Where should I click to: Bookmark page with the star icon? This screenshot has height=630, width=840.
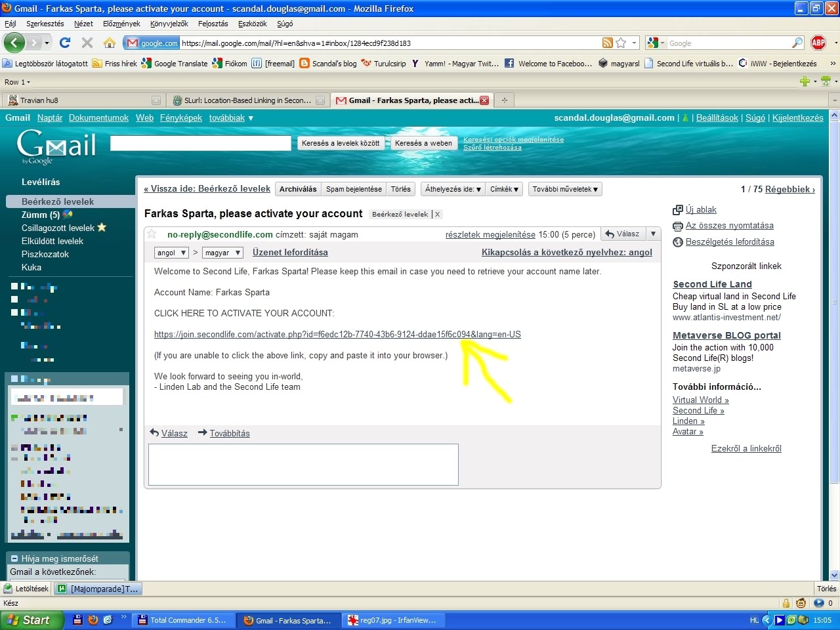[x=621, y=43]
